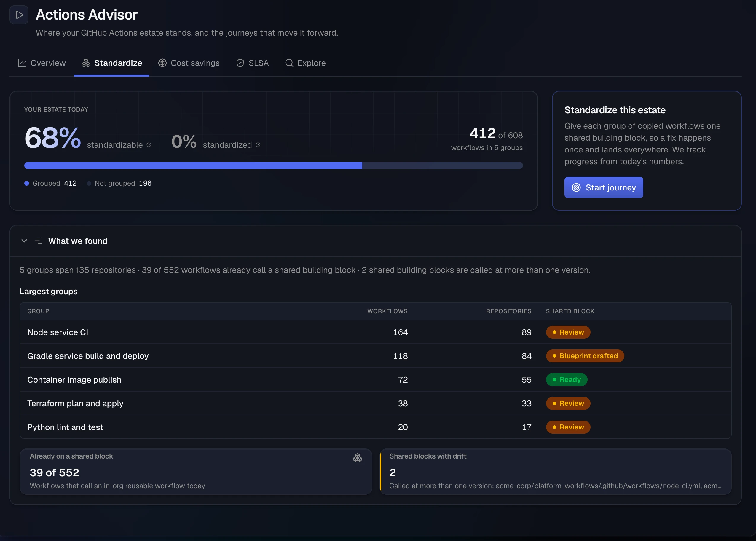Click the REPOSITORIES column header

(509, 311)
